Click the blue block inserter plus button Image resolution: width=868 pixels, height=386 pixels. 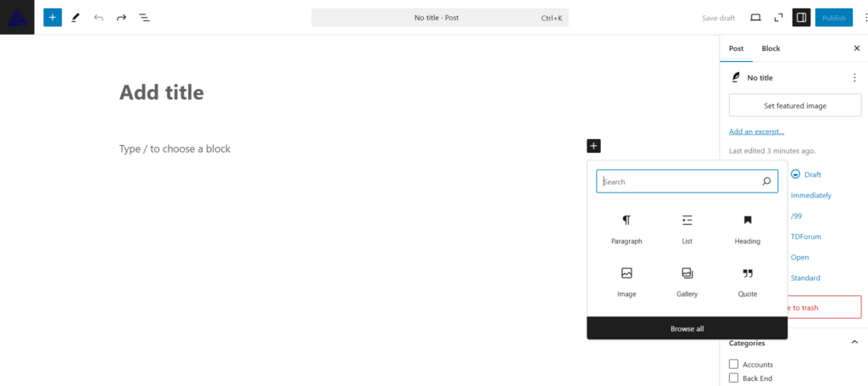tap(53, 17)
